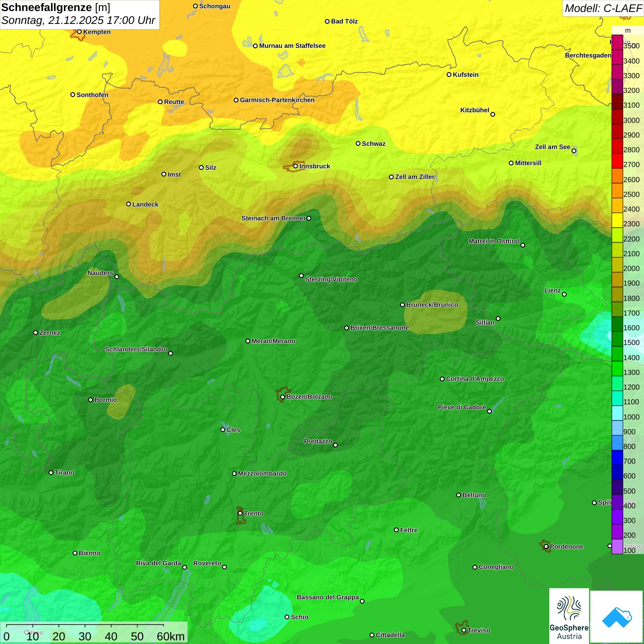
Task: Click the Mittersill label
Action: 528,163
